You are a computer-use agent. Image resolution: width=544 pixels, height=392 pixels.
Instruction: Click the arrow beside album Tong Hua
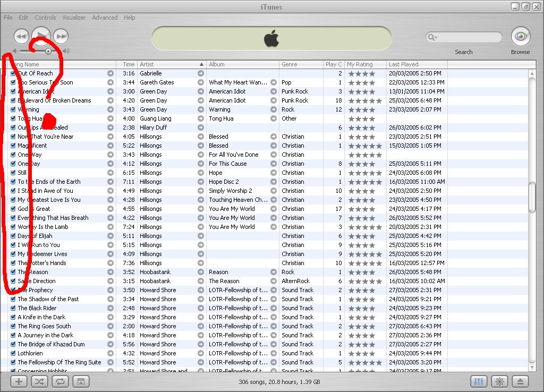pos(274,118)
